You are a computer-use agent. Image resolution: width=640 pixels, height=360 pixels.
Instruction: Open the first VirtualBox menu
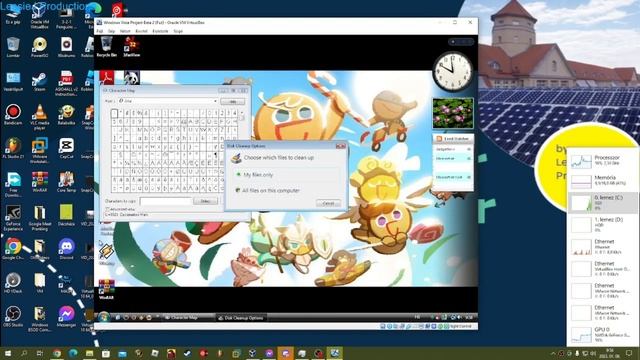point(100,31)
